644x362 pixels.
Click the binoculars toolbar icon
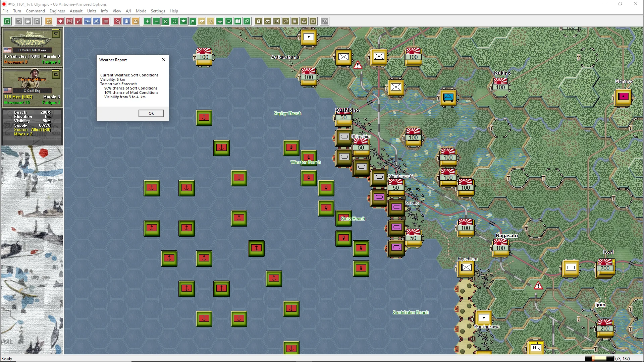[x=268, y=21]
